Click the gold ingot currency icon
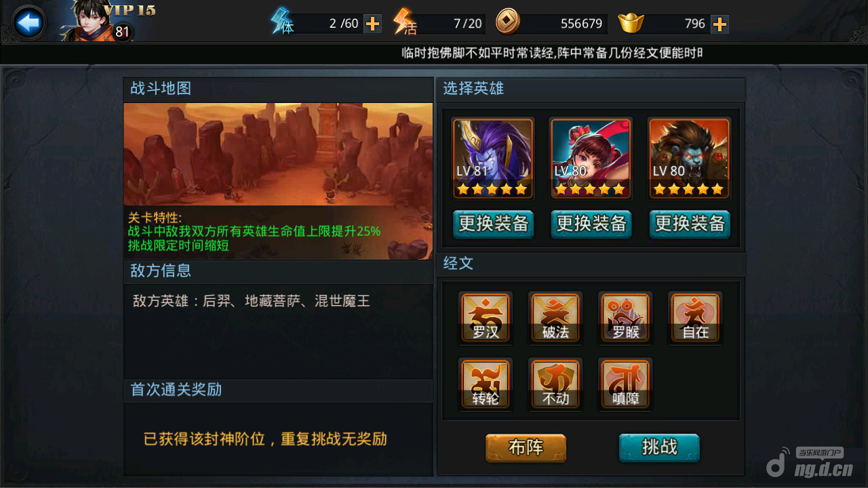 pos(631,24)
